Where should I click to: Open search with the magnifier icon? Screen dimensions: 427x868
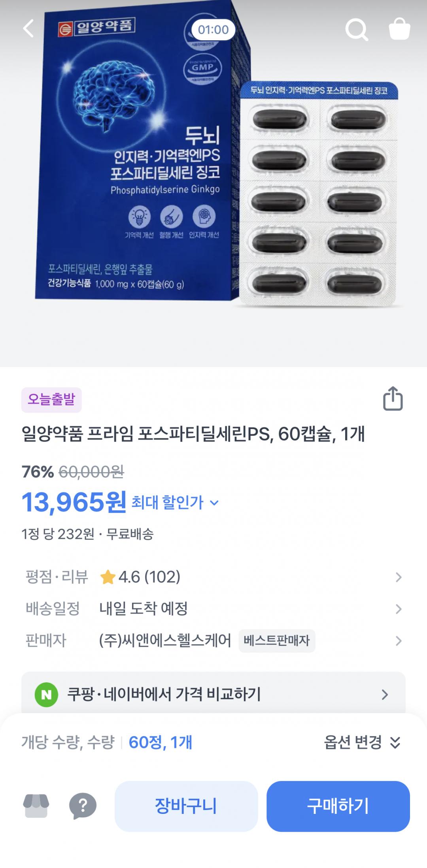(x=357, y=30)
